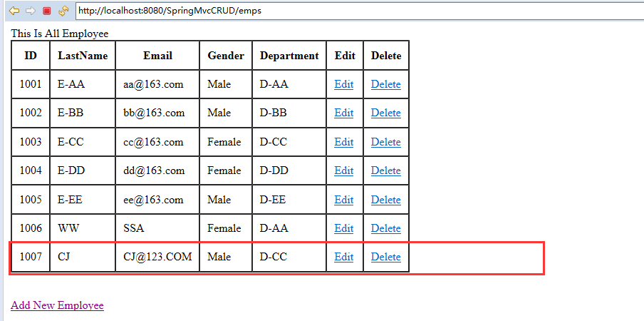Screen dimensions: 644x321
Task: Delete employee 1003 E-CC
Action: pyautogui.click(x=385, y=142)
